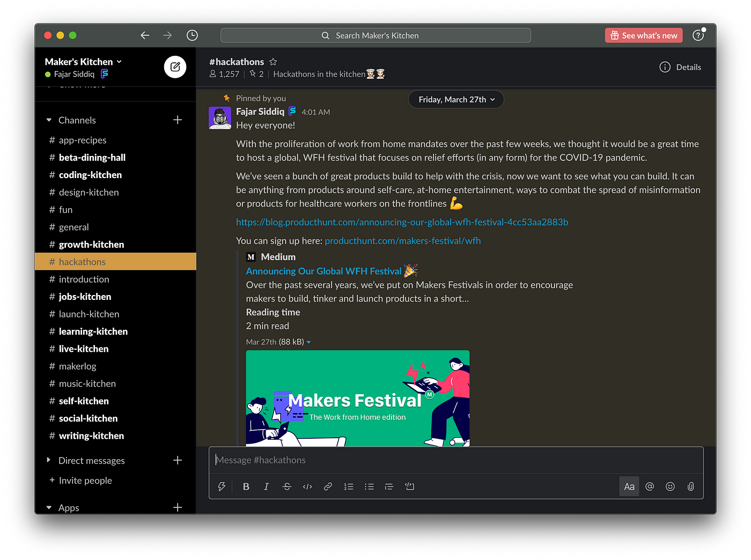Open the makerlog channel
Screen dimensions: 751x560
pyautogui.click(x=115, y=366)
